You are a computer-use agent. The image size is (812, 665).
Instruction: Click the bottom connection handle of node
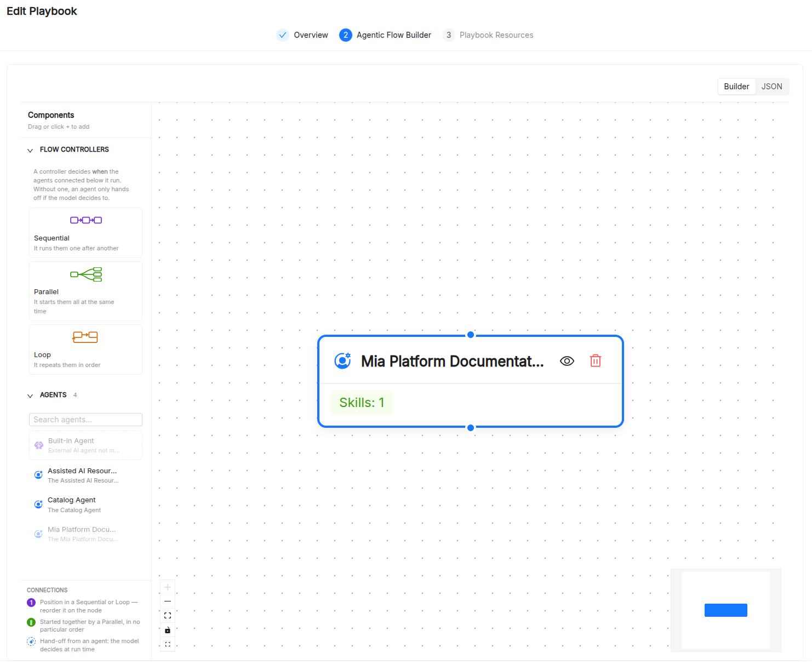(x=471, y=428)
